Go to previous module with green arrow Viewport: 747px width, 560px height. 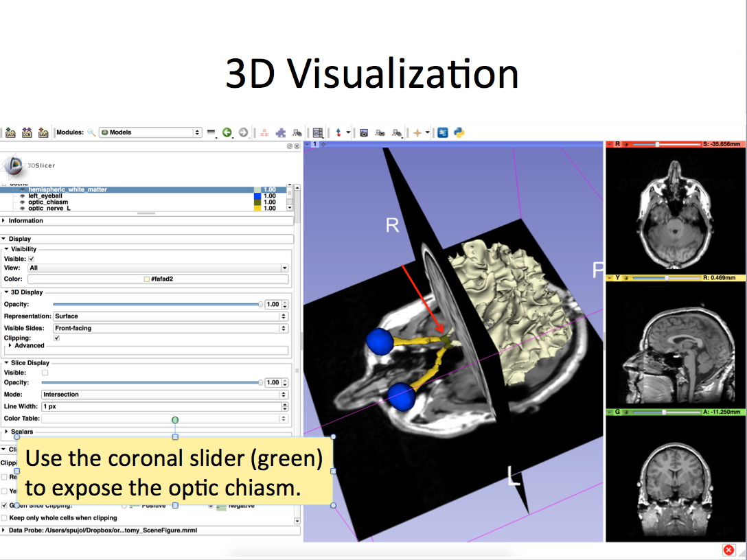(x=227, y=133)
